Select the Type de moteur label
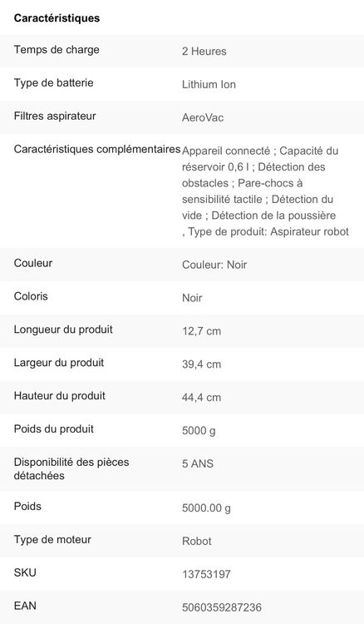Screen dimensions: 364x624 pos(52,540)
